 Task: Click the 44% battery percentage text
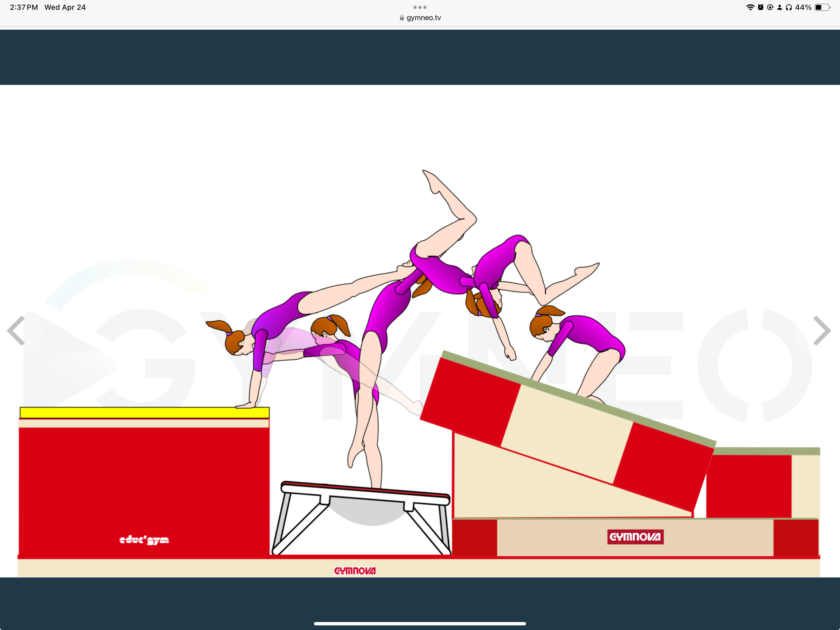[802, 7]
